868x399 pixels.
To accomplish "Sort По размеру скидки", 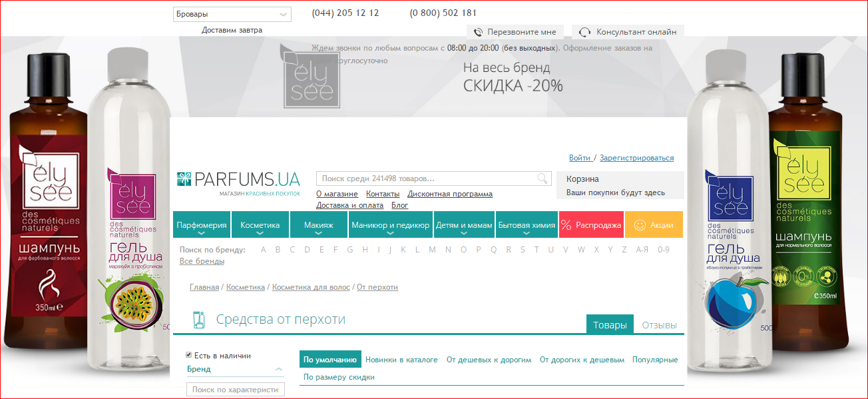I will [339, 377].
